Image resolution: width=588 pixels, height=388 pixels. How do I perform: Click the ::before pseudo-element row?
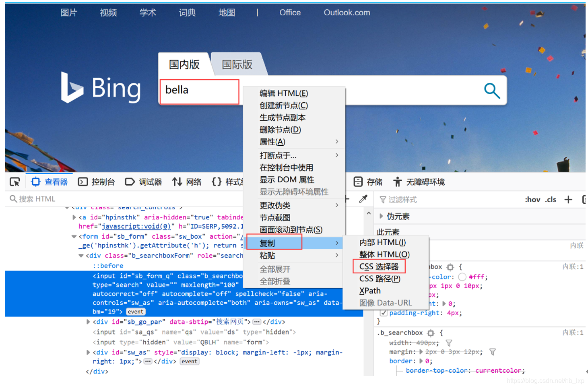108,266
